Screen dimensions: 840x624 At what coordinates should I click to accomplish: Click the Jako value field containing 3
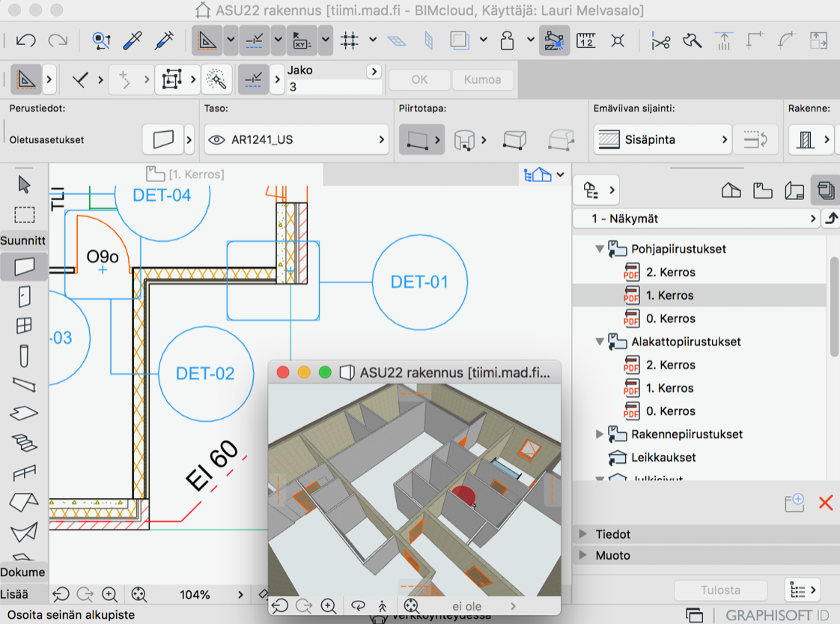click(x=335, y=87)
